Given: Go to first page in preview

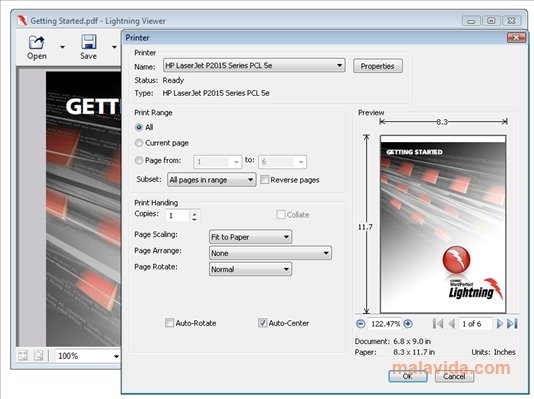Looking at the screenshot, I should click(438, 323).
